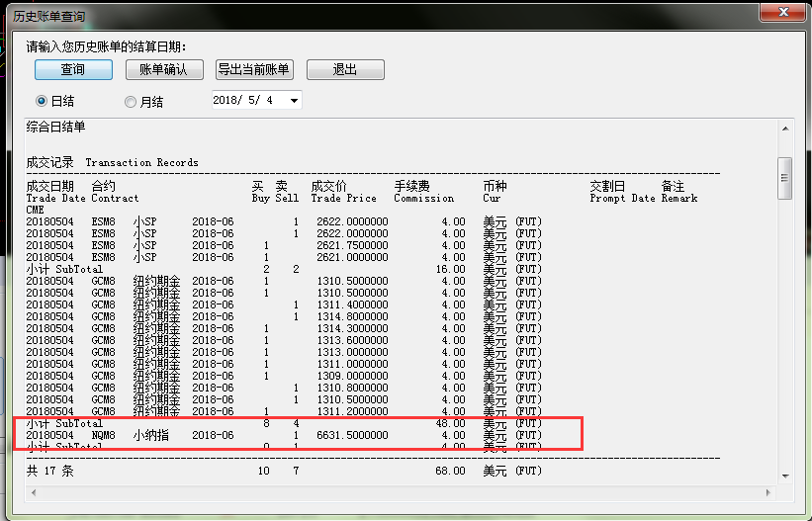Image resolution: width=812 pixels, height=521 pixels.
Task: Select the 日结 daily settlement radio
Action: (x=42, y=101)
